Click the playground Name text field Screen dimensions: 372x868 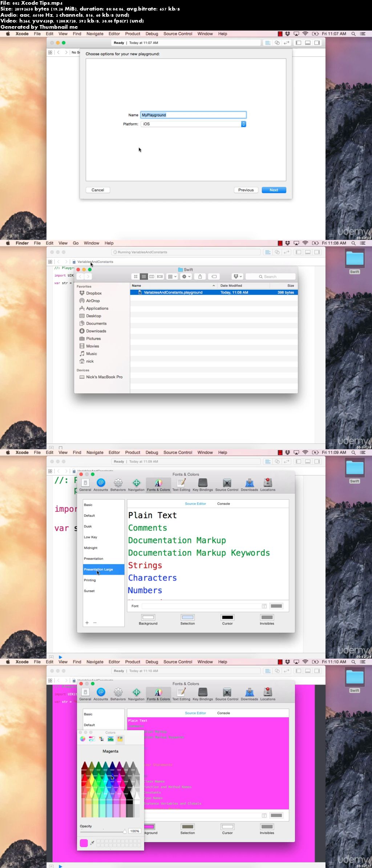tap(193, 115)
